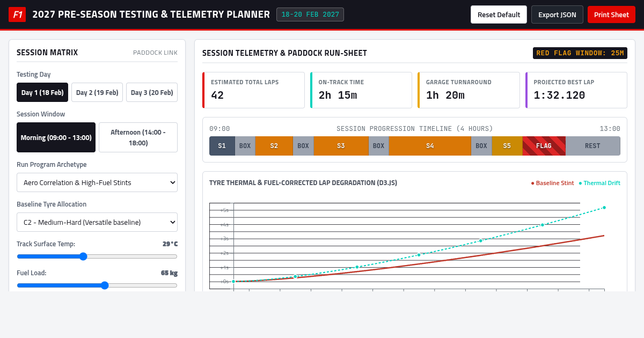
Task: Open the Paddock Link label
Action: [x=155, y=53]
